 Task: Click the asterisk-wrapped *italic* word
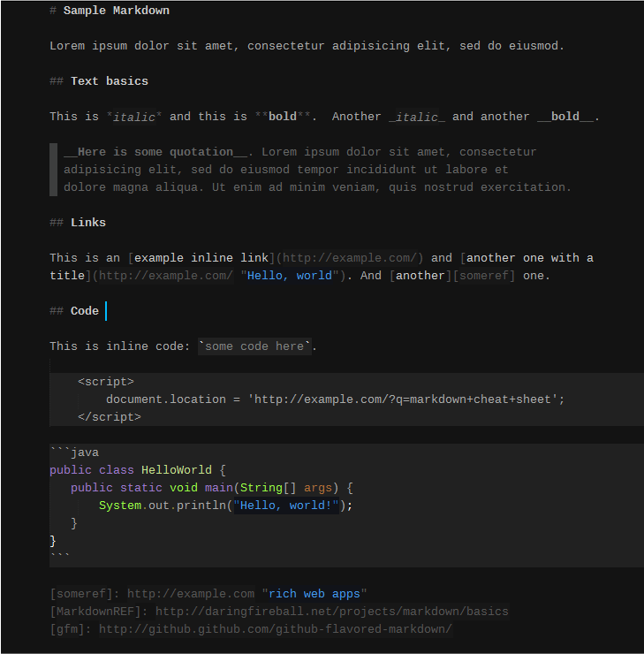pos(134,117)
